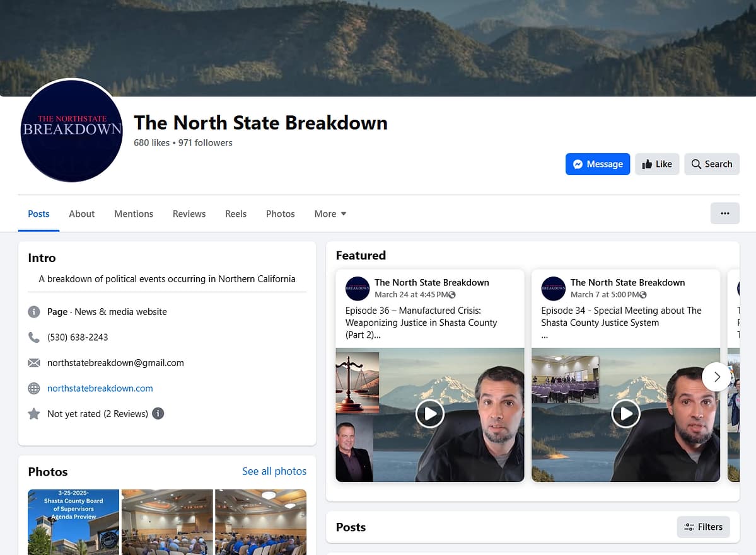Open the Reviews tab

coord(189,214)
